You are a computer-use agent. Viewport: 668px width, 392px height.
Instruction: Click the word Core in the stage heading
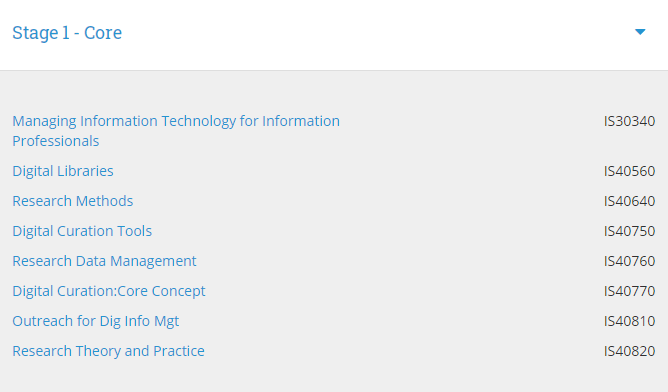pyautogui.click(x=103, y=33)
